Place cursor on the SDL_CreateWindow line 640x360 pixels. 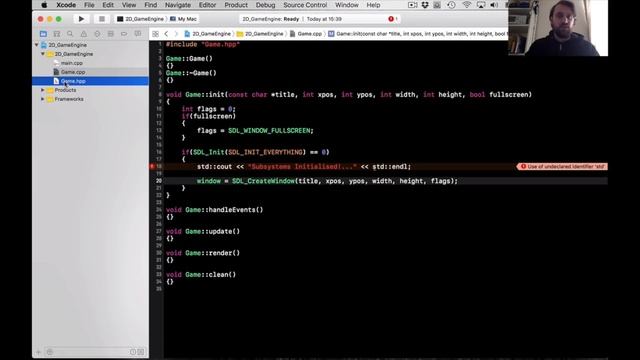(x=327, y=181)
